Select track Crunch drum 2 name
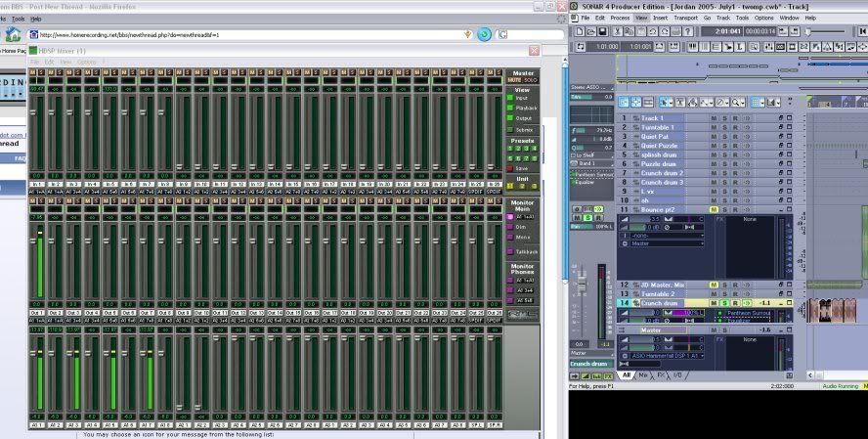The width and height of the screenshot is (868, 439). (x=662, y=173)
